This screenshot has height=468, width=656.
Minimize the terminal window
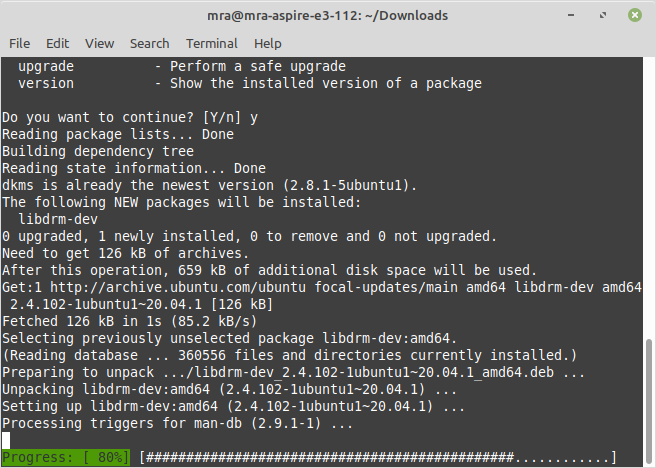571,15
